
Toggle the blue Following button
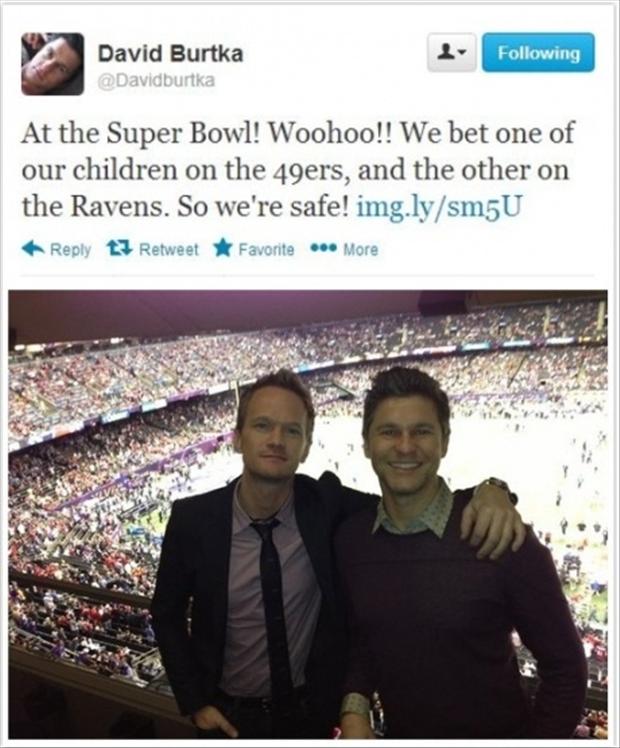coord(538,52)
